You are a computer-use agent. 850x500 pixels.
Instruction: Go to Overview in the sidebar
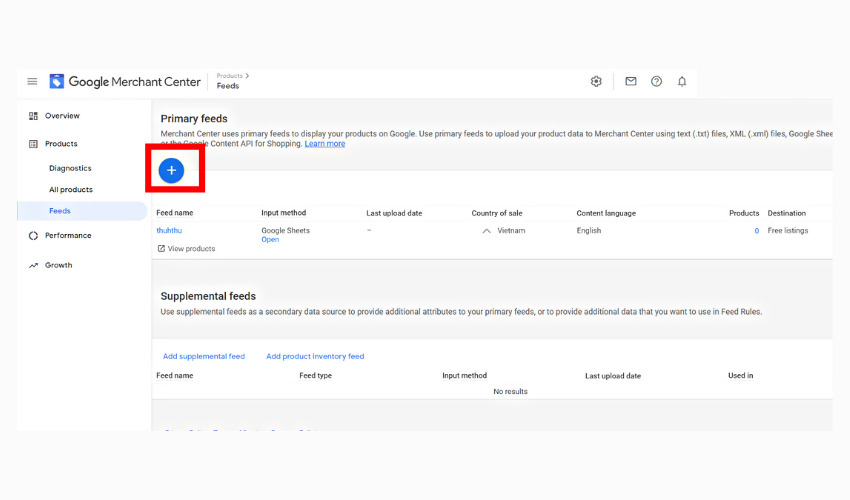click(x=62, y=116)
